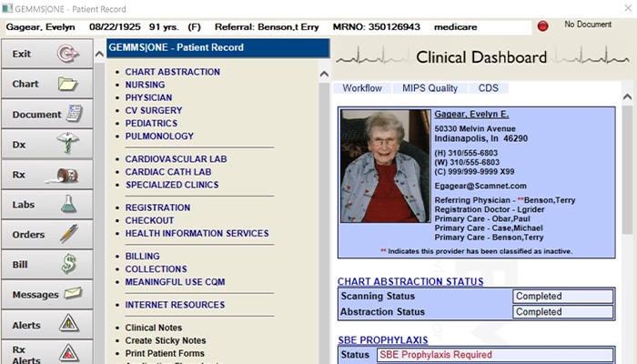Switch to the MIPS Quality tab

click(x=430, y=88)
